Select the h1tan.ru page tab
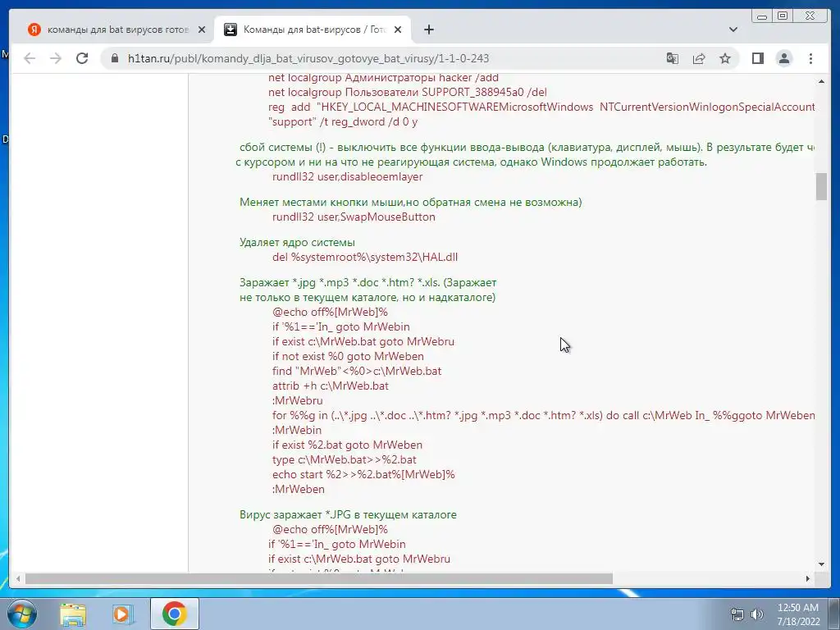840x630 pixels. [x=313, y=30]
